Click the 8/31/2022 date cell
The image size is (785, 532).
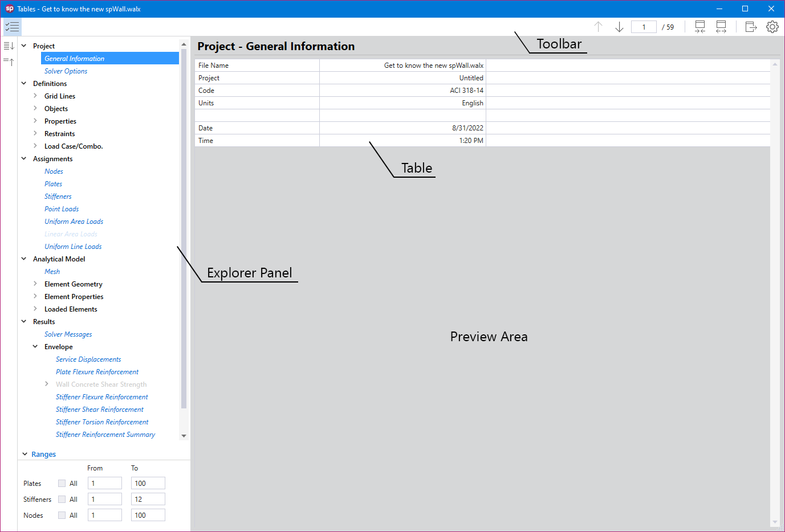tap(402, 128)
